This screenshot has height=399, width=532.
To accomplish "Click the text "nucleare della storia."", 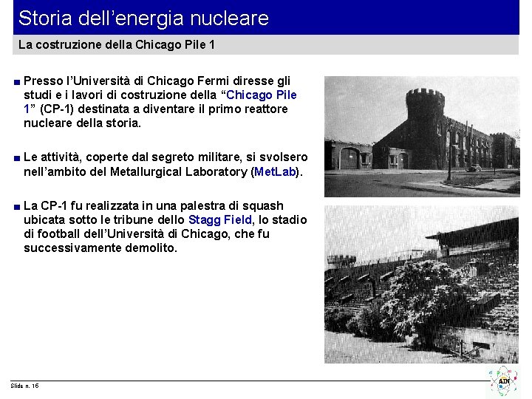I will 82,123.
